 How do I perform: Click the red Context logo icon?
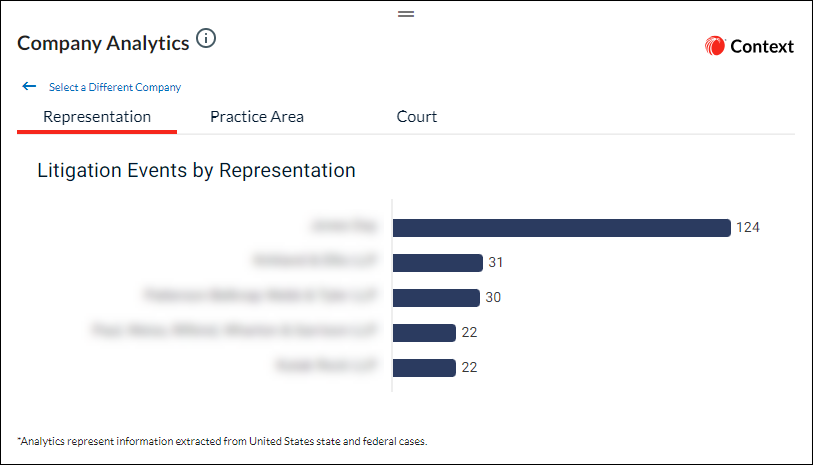point(714,46)
